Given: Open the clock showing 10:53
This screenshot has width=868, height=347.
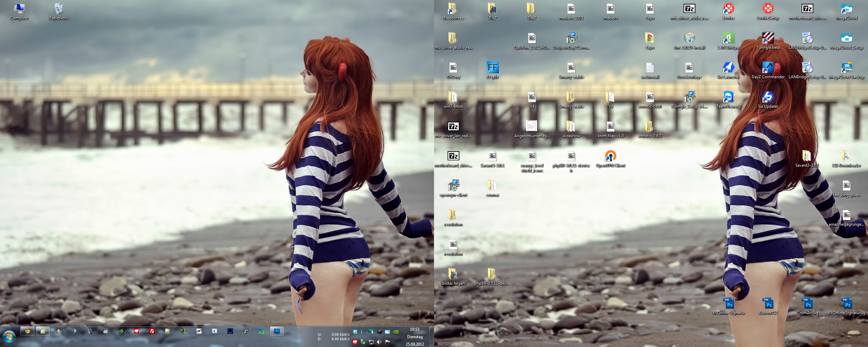Looking at the screenshot, I should pyautogui.click(x=415, y=336).
